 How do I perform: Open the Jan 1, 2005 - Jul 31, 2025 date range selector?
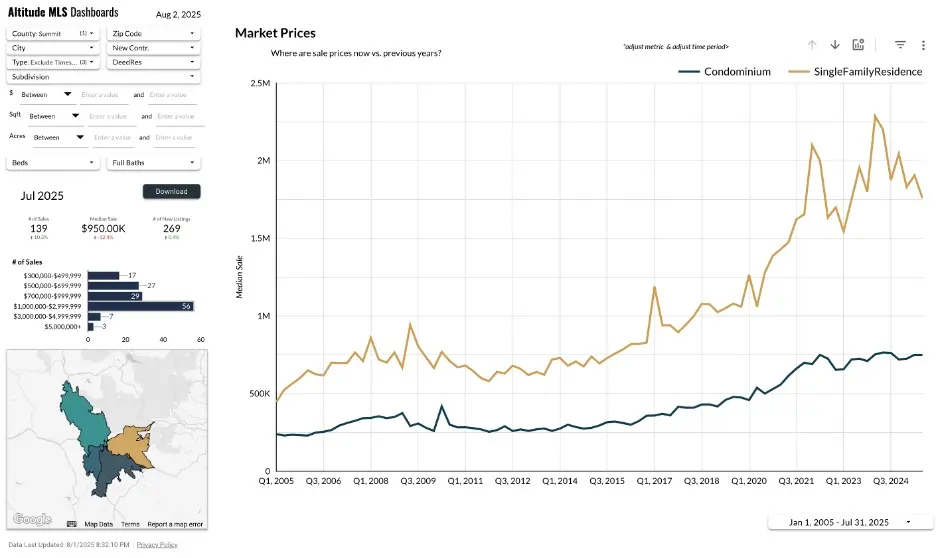click(x=850, y=522)
